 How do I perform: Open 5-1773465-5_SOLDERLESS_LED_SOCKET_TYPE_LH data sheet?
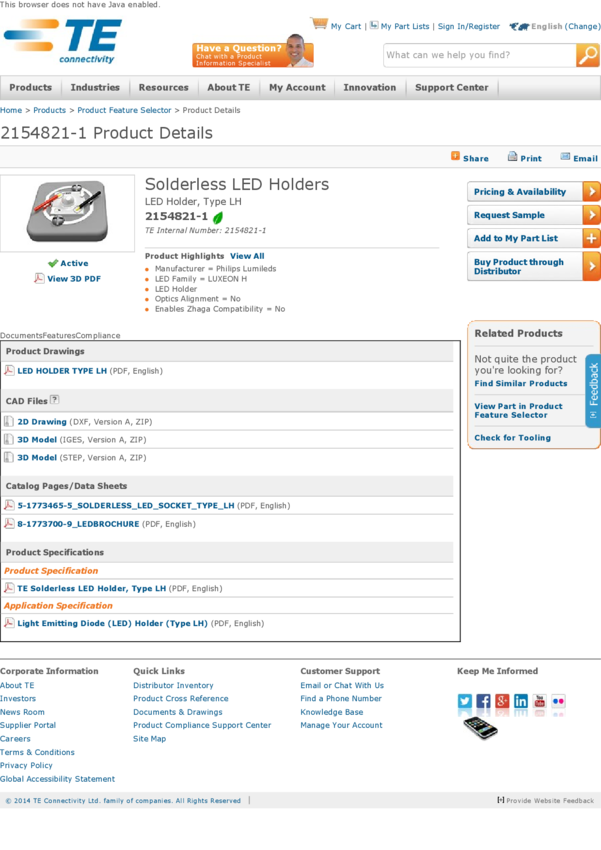coord(126,505)
